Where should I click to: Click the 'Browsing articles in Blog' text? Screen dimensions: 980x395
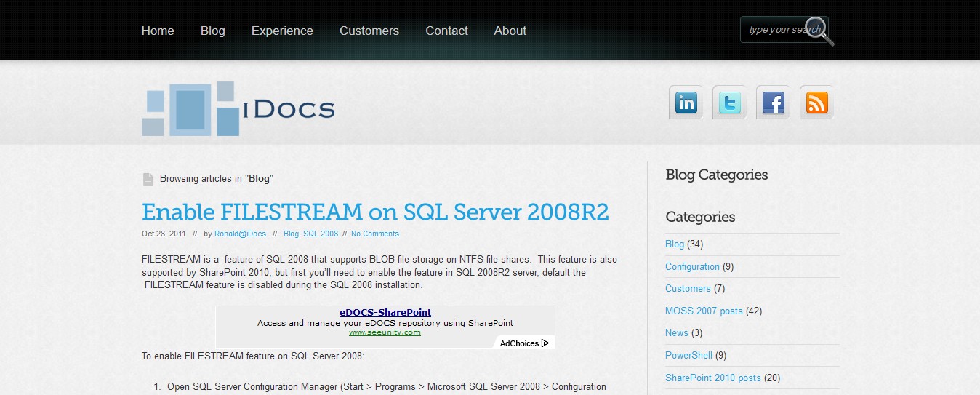click(217, 178)
